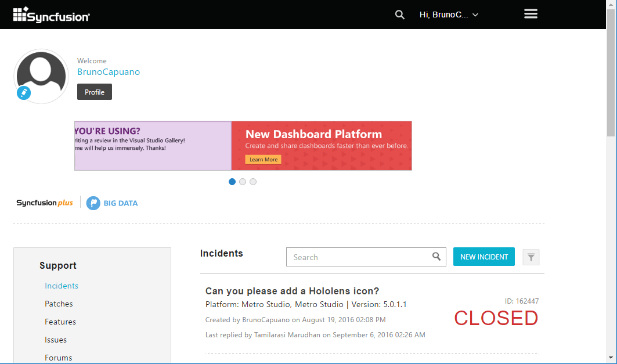Viewport: 617px width, 364px height.
Task: Click the profile avatar picture
Action: pos(41,74)
